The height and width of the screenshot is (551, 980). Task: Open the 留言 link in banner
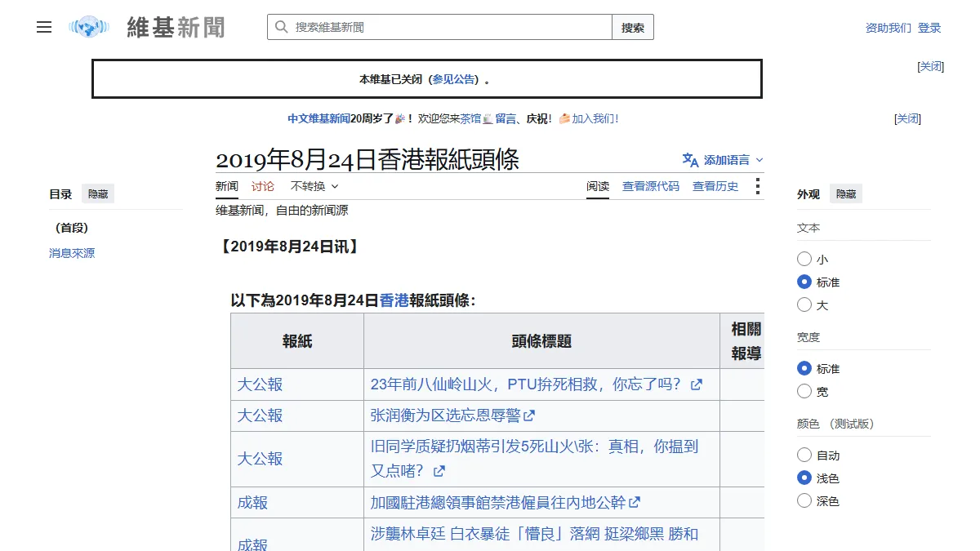pyautogui.click(x=506, y=118)
